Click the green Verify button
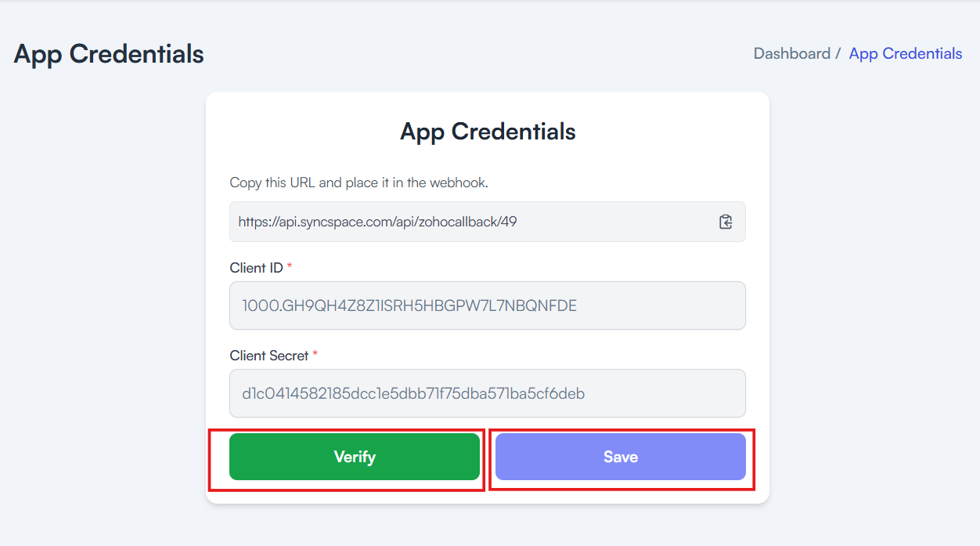This screenshot has width=980, height=546. 355,457
